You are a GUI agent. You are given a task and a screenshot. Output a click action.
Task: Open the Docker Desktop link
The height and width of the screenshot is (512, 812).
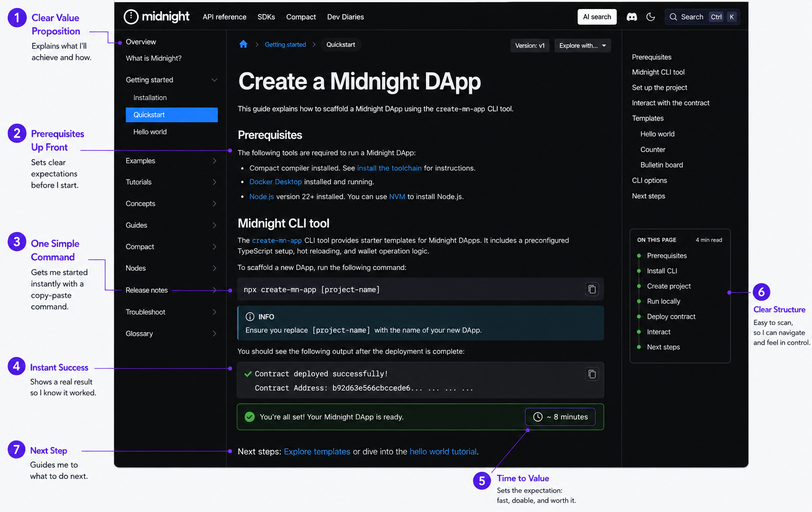pyautogui.click(x=275, y=182)
